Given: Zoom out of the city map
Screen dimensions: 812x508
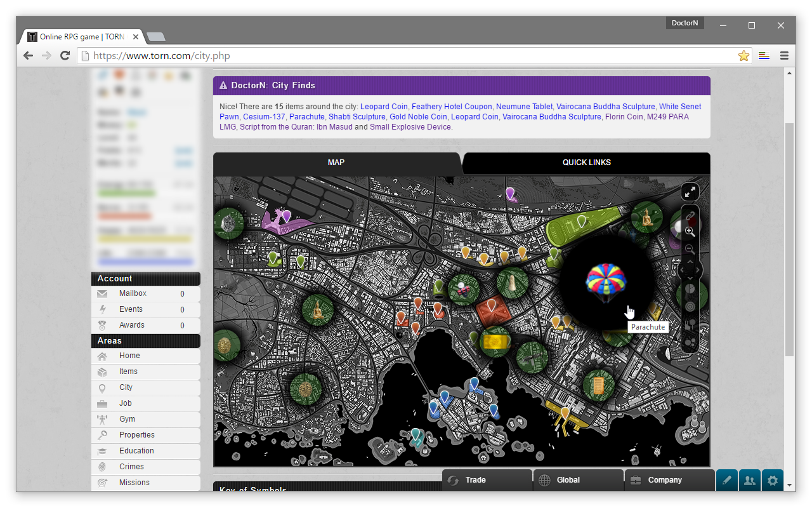Looking at the screenshot, I should [x=690, y=249].
